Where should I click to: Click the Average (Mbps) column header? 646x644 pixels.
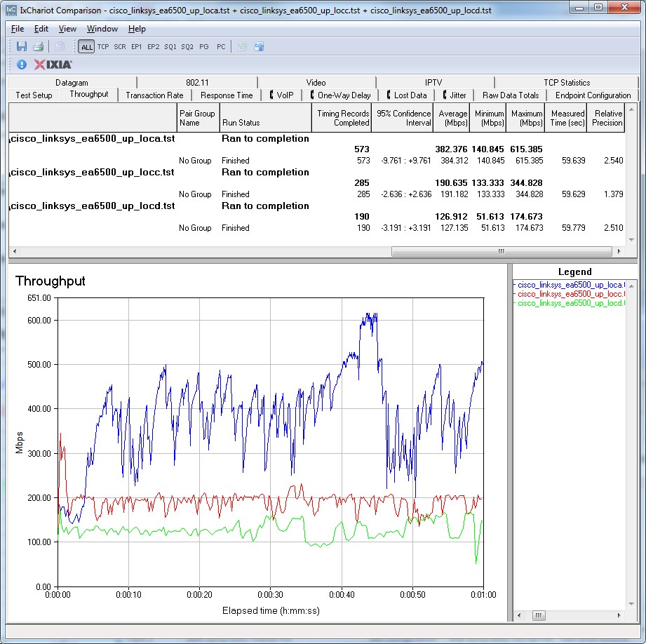coord(452,118)
